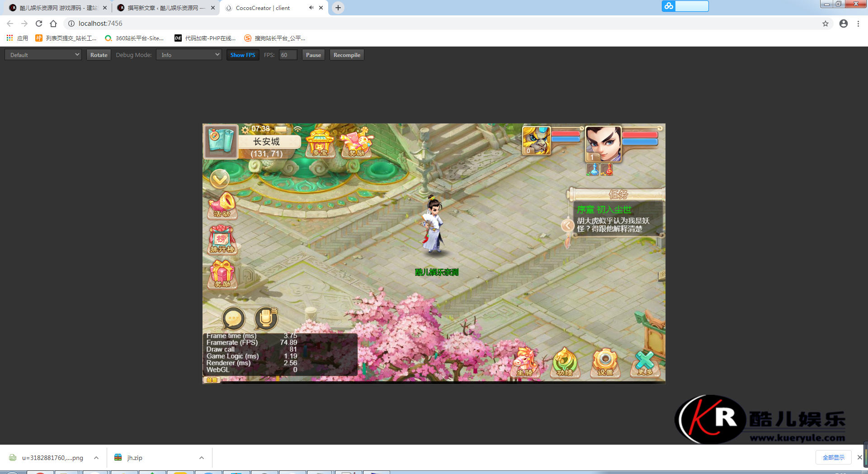Select the 序章 初入尘世 quest entry

tap(604, 210)
